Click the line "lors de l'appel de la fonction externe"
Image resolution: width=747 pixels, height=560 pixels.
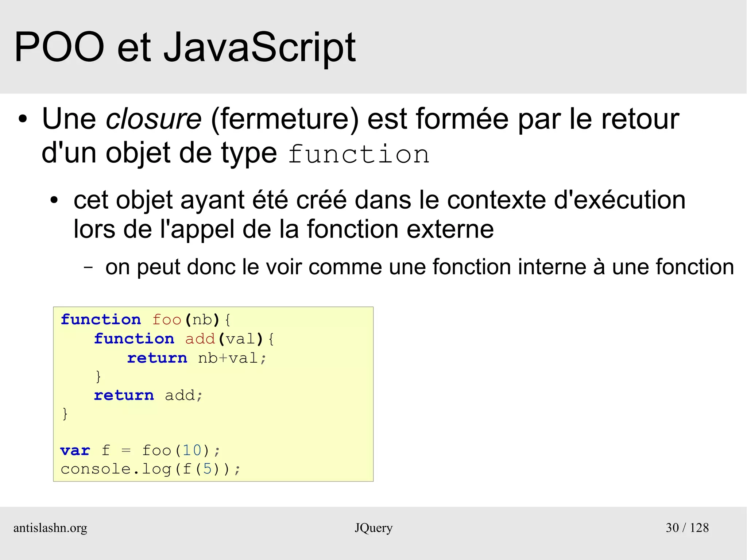[284, 229]
